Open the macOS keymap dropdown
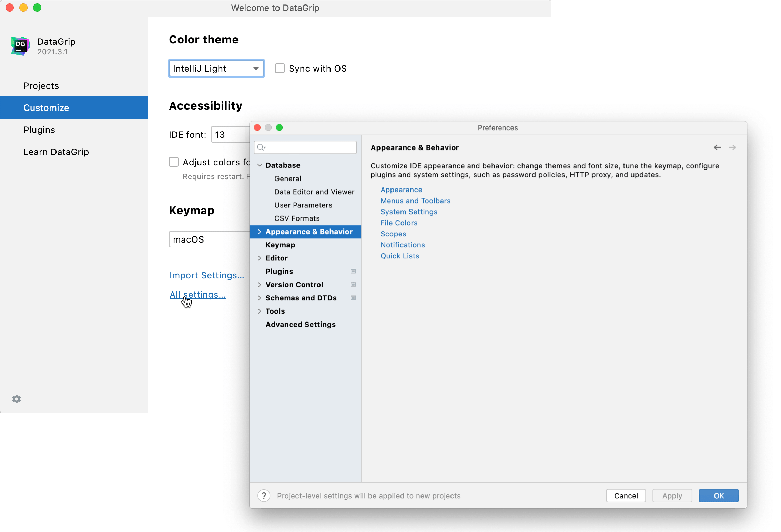Viewport: 781px width, 532px height. (209, 239)
